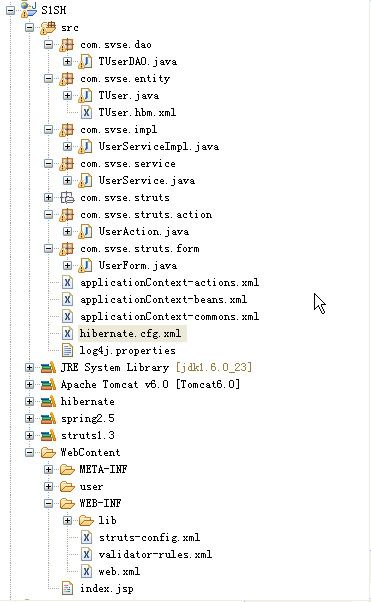Click the com.svse.dao package icon
This screenshot has height=602, width=371.
point(66,45)
